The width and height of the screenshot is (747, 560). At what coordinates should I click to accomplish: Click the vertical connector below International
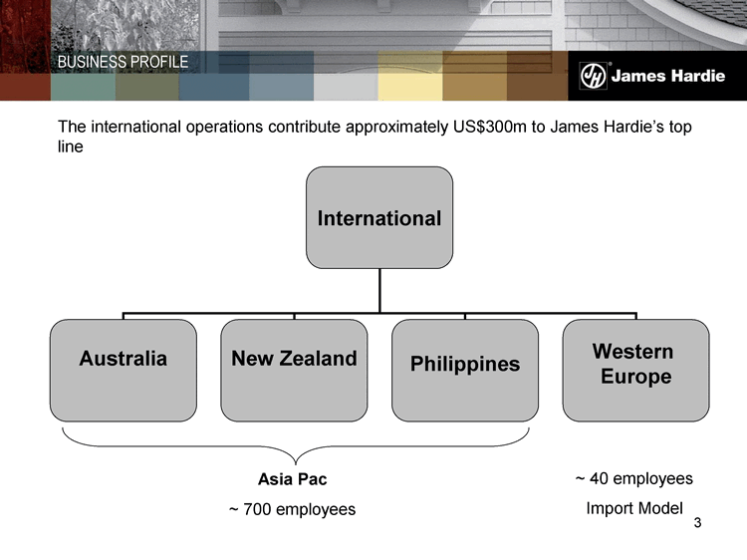tap(379, 291)
